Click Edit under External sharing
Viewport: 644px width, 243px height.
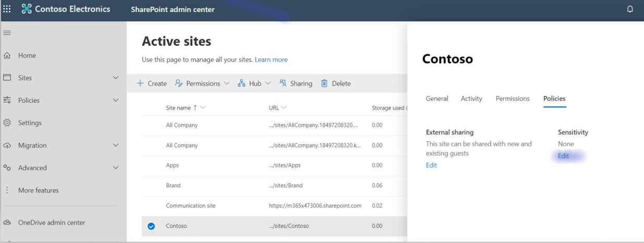tap(431, 165)
